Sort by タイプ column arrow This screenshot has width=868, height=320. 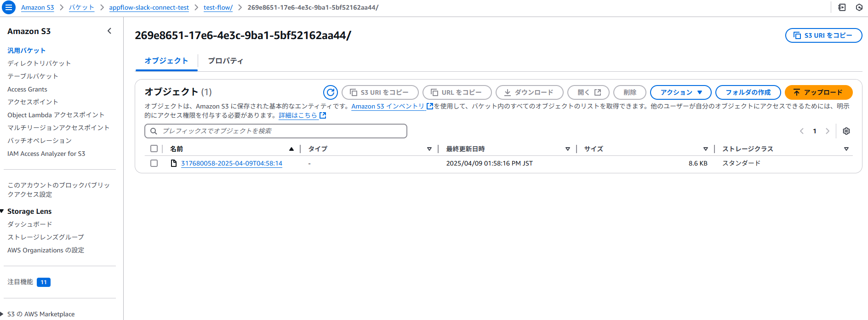click(429, 149)
